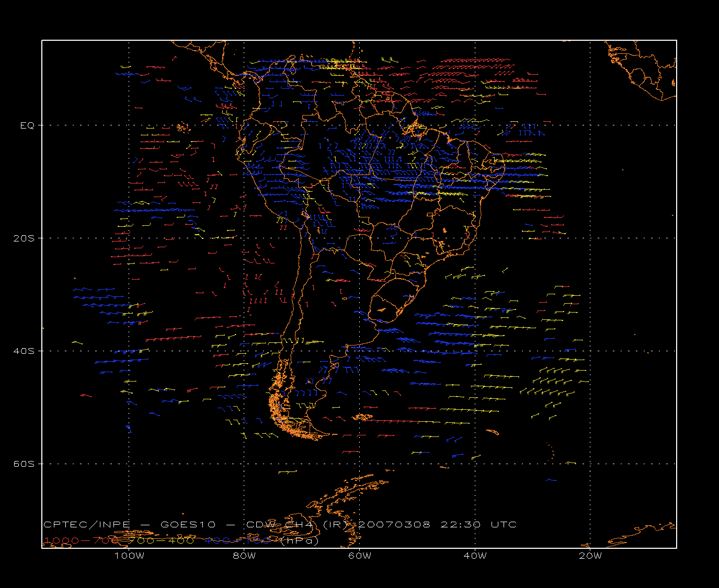Click the '80W' longitude axis label
Screen dimensions: 719x588
tap(244, 556)
